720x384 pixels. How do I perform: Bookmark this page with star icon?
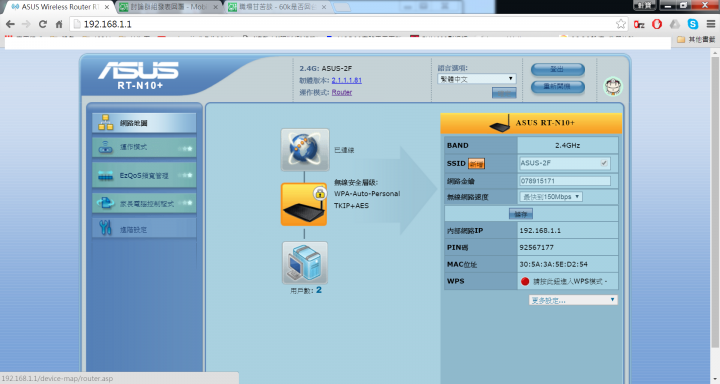click(x=621, y=24)
